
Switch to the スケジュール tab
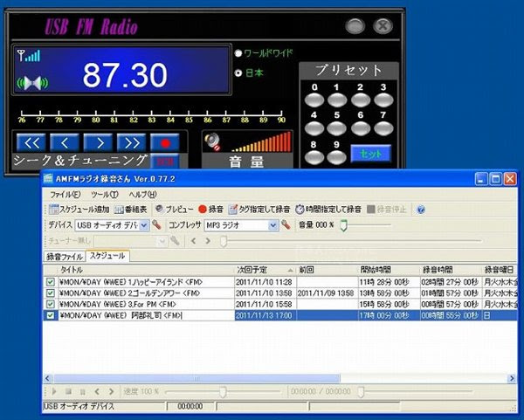[107, 256]
